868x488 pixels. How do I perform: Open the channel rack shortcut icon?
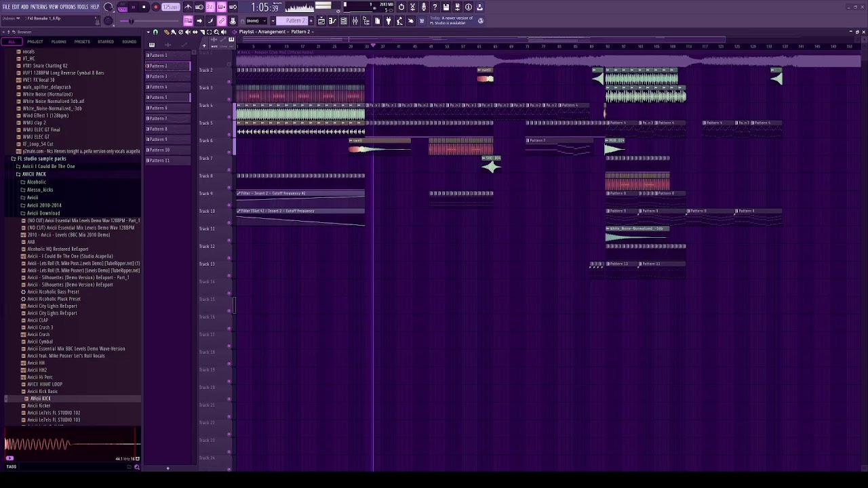coord(344,21)
